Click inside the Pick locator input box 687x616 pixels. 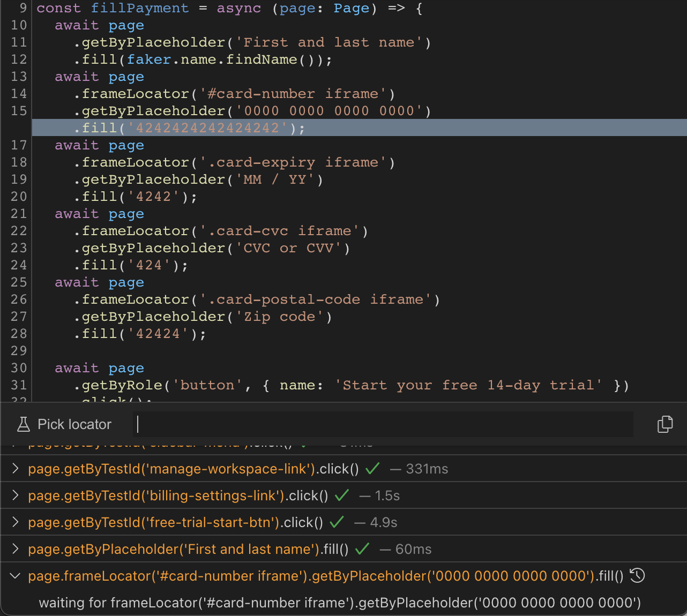382,424
